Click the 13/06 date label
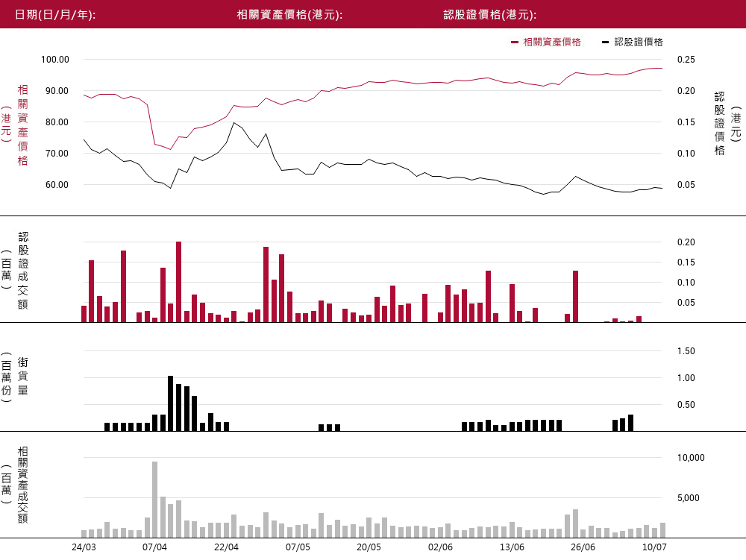Viewport: 746px width, 560px height. [x=512, y=547]
